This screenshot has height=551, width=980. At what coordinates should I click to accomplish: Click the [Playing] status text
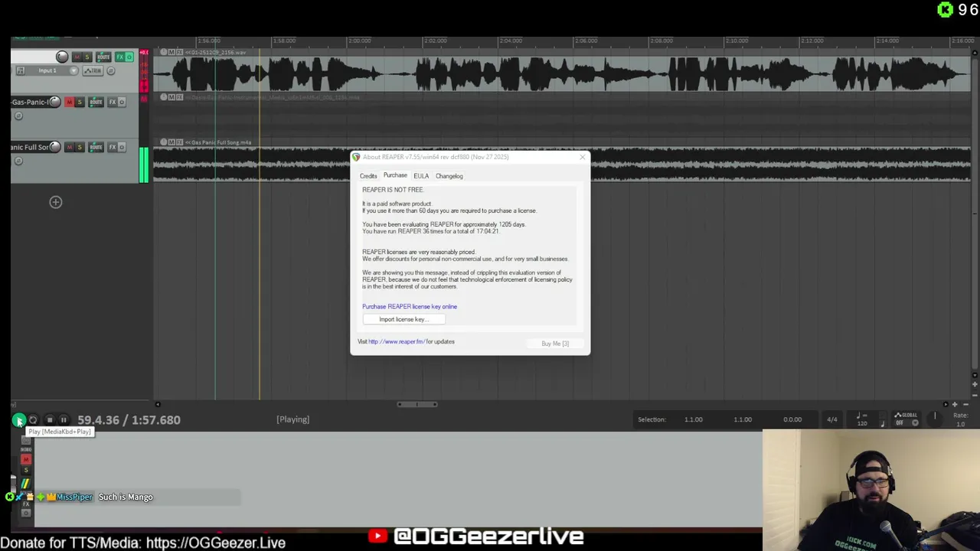(x=292, y=419)
